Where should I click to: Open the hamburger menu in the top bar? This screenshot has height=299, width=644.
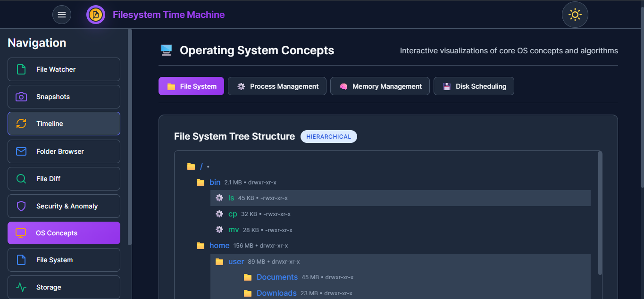click(x=62, y=15)
